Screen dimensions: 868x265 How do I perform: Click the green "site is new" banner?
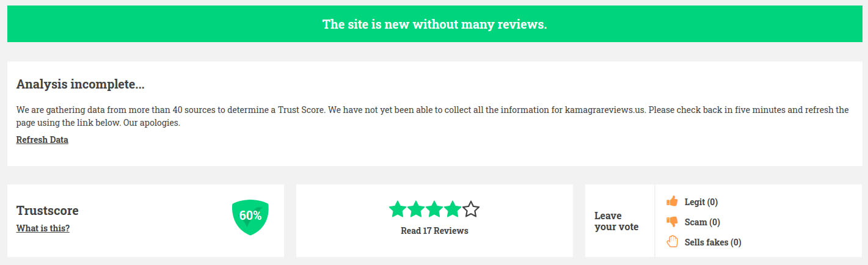(434, 24)
